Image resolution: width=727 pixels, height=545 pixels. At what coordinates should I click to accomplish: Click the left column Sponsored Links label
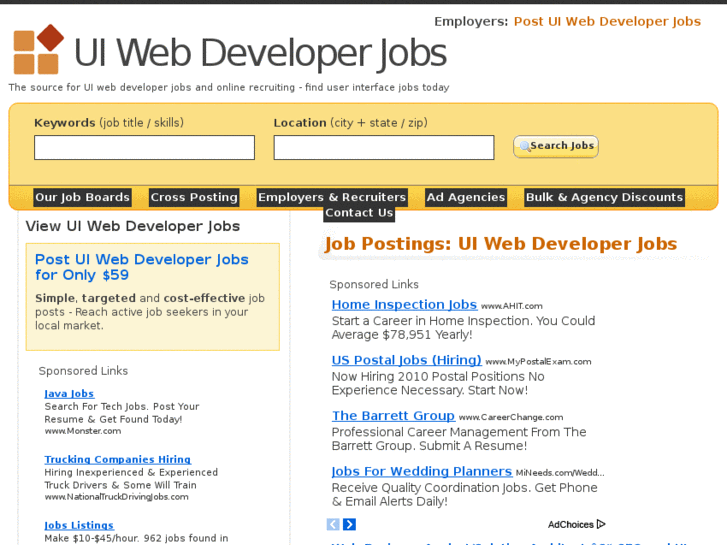pyautogui.click(x=83, y=371)
